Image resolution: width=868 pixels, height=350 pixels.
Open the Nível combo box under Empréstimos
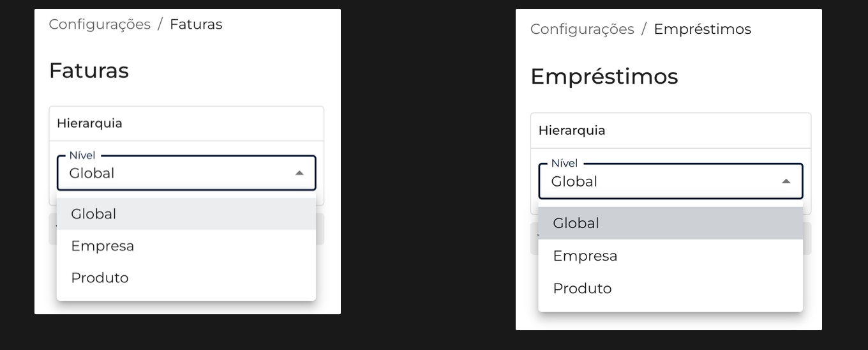click(664, 181)
